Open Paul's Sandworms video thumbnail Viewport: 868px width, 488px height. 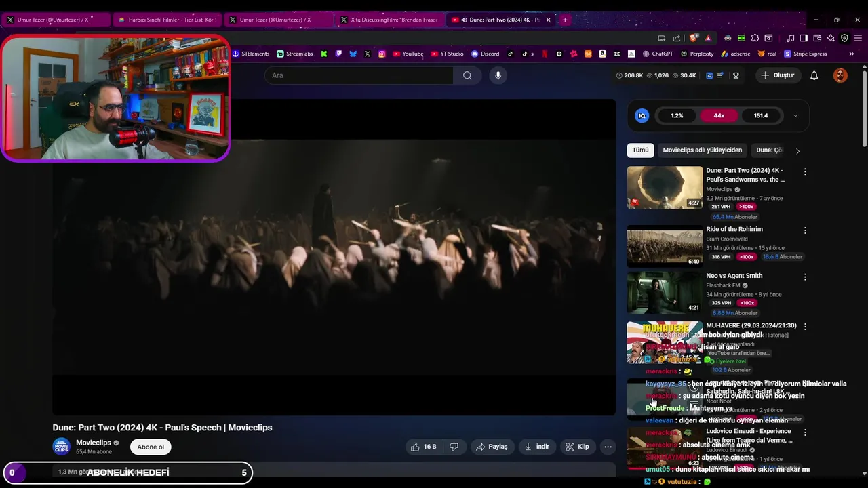pos(665,188)
